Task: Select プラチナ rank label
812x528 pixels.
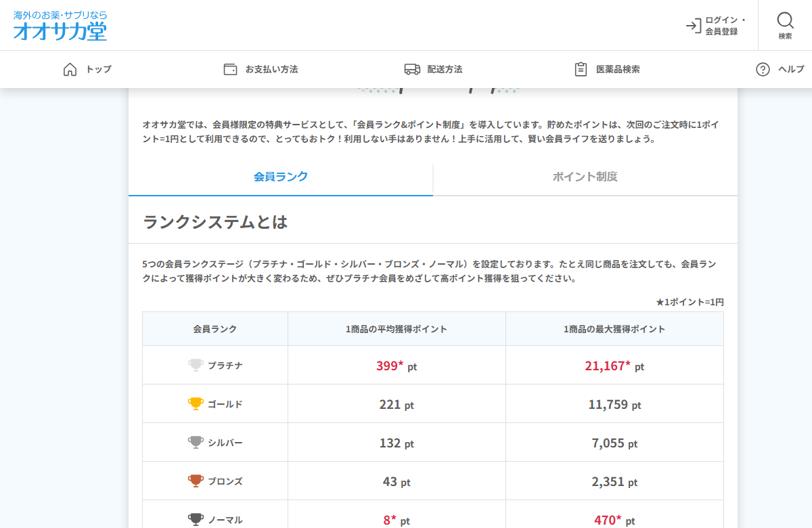Action: point(225,366)
